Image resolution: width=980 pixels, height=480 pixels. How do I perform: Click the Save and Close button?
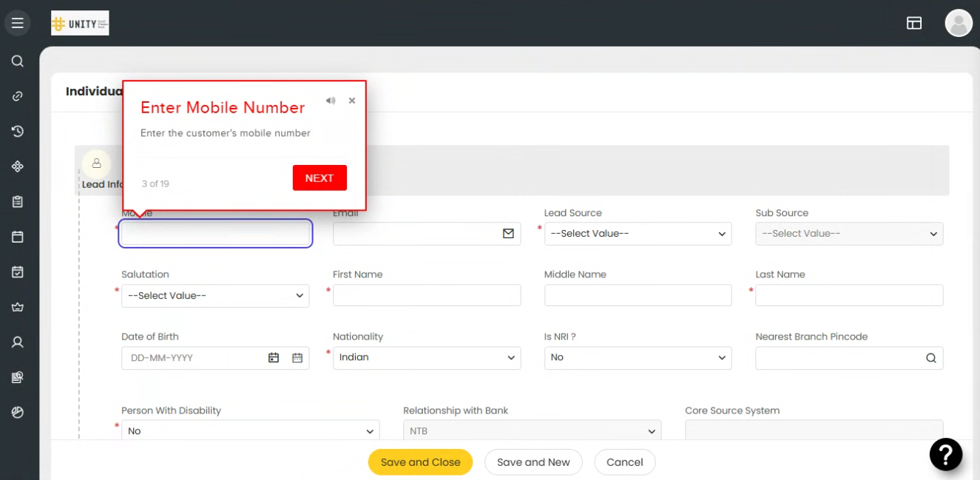[x=420, y=462]
